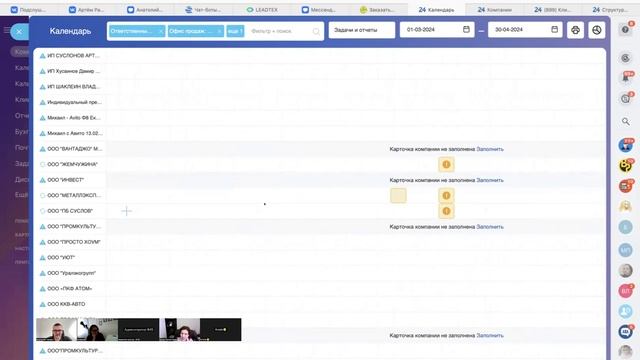Remove the "Офис продаж" filter chip

[x=219, y=31]
